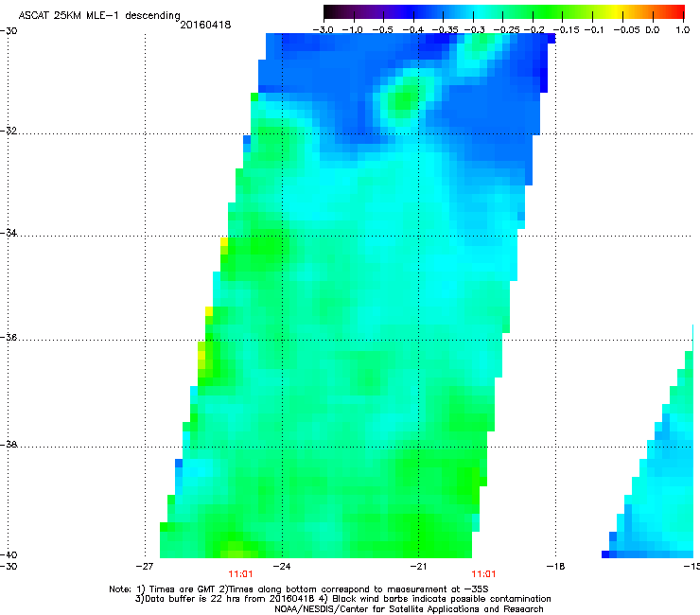This screenshot has width=700, height=615.
Task: Click the '0.0' color bar label
Action: [x=653, y=30]
